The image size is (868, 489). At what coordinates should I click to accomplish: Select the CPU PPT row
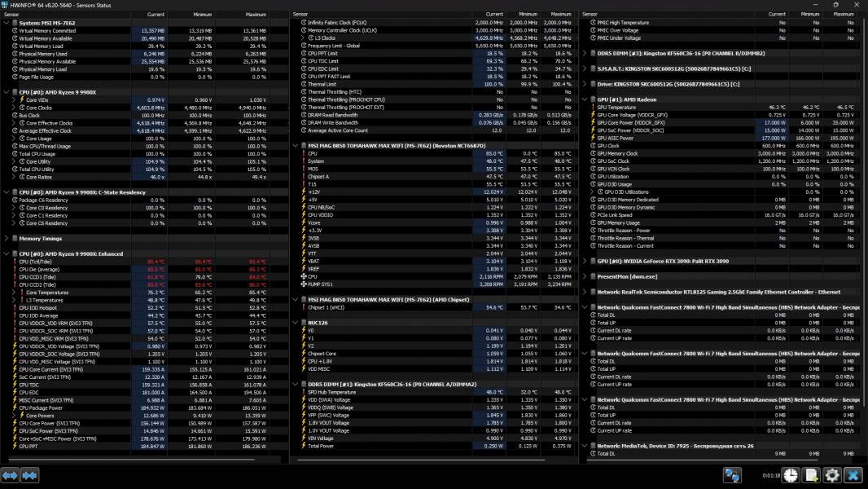(x=144, y=447)
